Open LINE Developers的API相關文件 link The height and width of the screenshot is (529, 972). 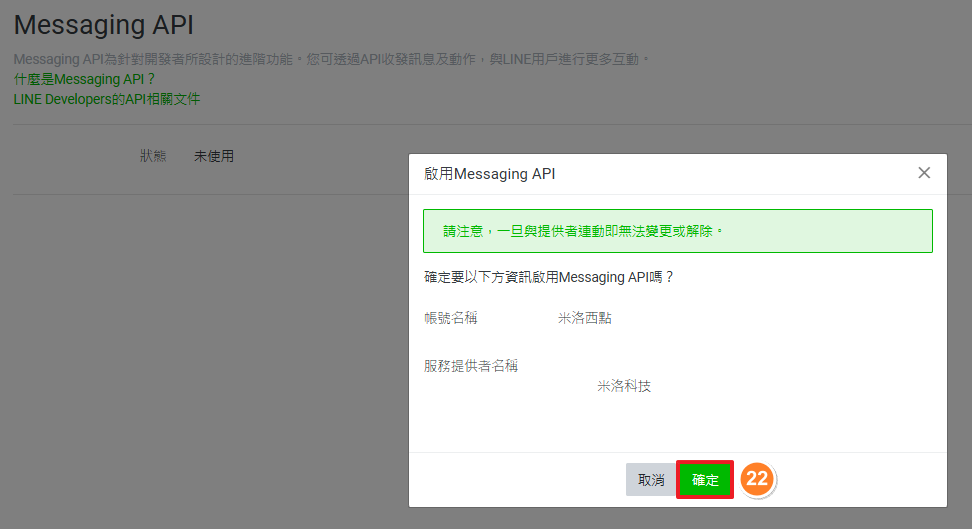coord(107,99)
